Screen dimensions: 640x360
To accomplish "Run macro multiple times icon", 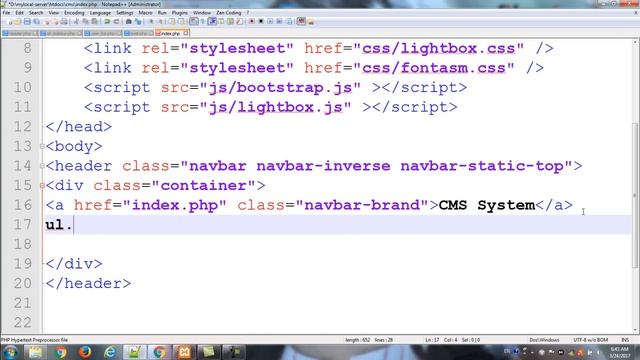I will pyautogui.click(x=280, y=21).
